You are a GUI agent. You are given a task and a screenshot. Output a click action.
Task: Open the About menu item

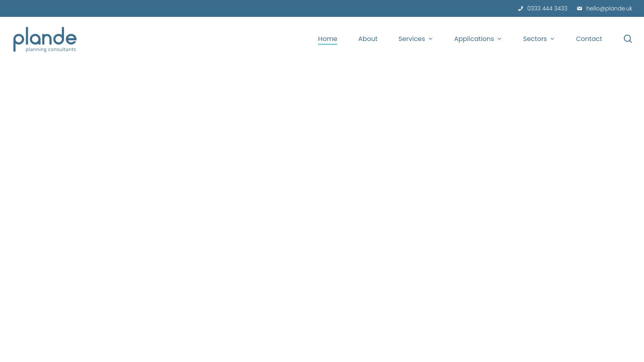(x=367, y=39)
